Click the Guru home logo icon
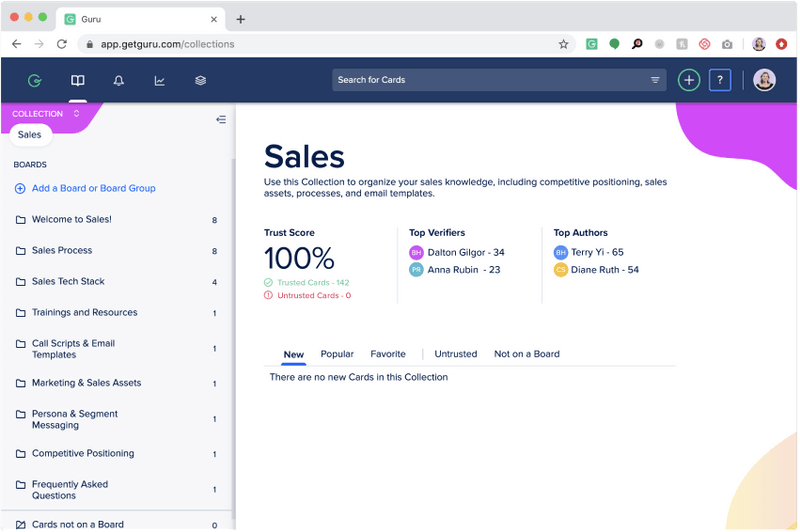Viewport: 800px width, 532px height. coord(36,80)
